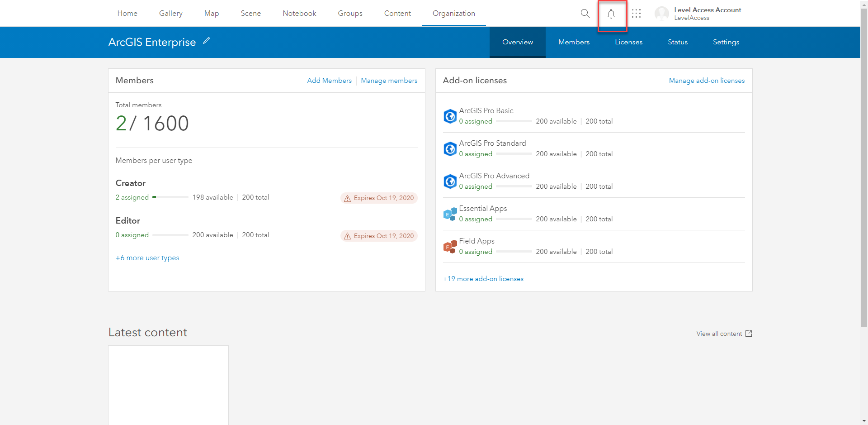868x425 pixels.
Task: Click the Field Apps usage bar
Action: click(x=514, y=252)
